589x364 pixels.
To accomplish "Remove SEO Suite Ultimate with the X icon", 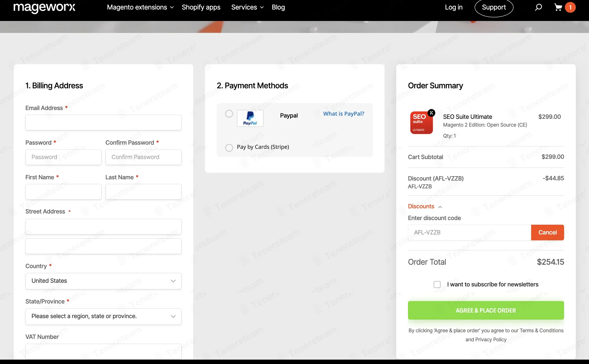I will 431,113.
